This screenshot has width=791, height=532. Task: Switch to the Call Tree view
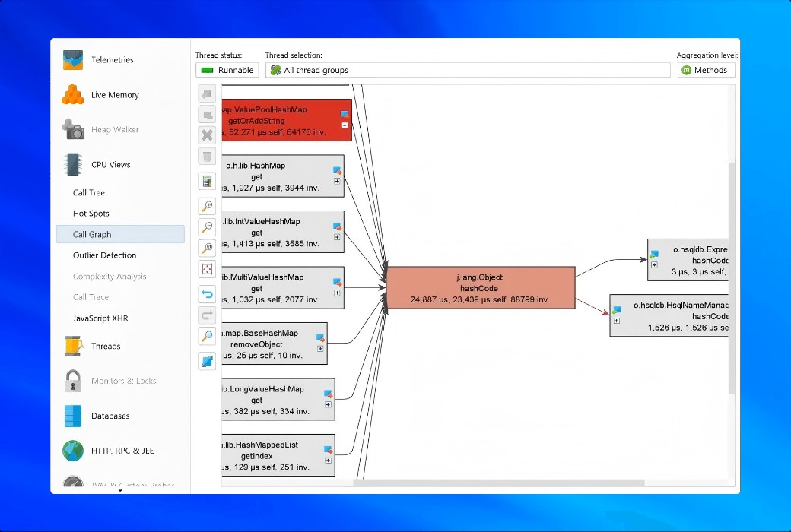(x=89, y=192)
